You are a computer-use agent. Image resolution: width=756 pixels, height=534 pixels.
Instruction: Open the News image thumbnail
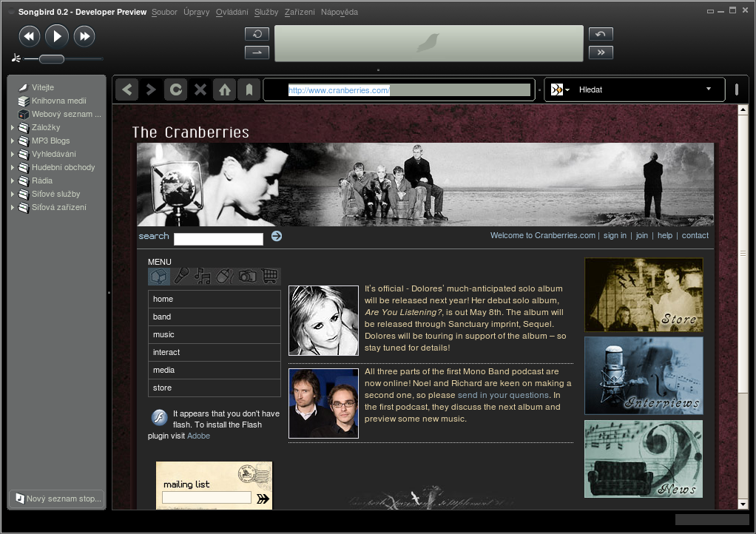tap(644, 459)
